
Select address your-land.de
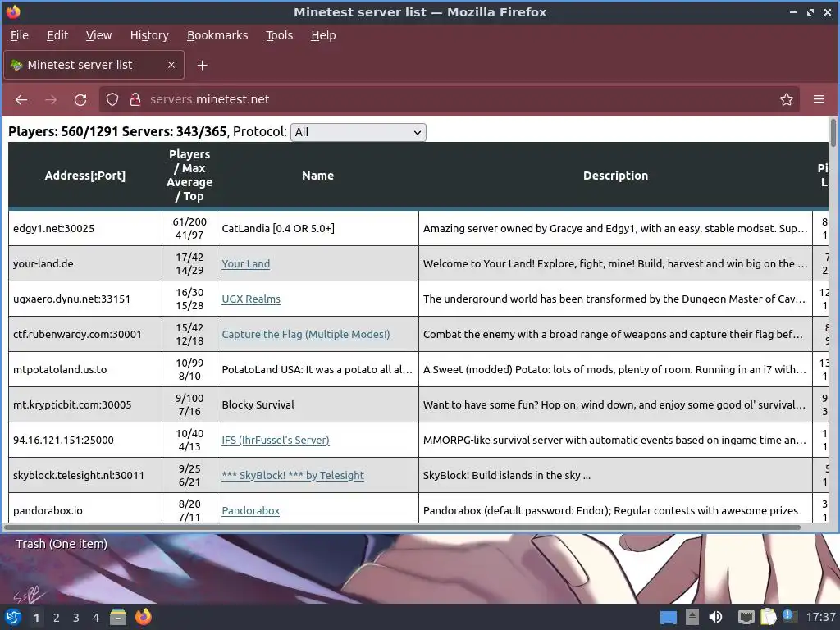click(43, 263)
